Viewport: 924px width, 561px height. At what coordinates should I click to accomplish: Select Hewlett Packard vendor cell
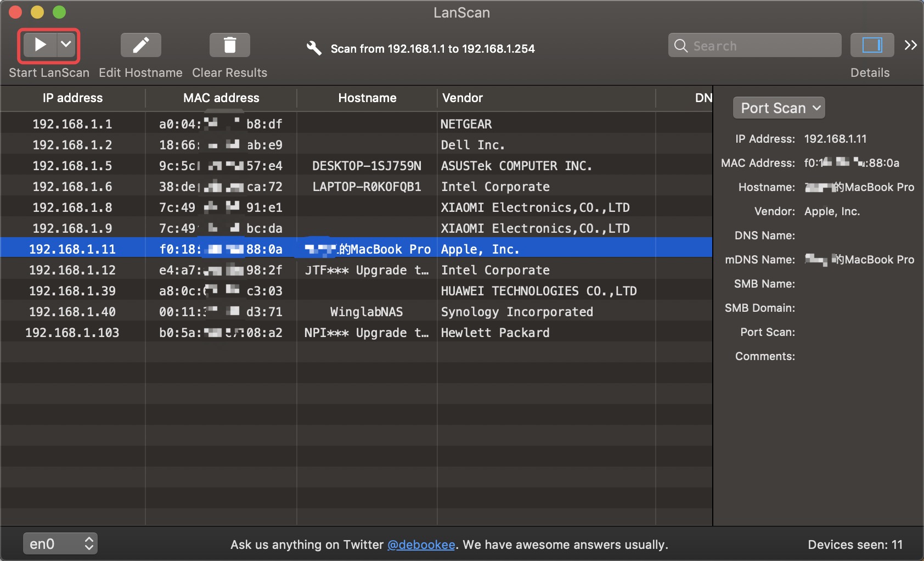[x=495, y=333]
